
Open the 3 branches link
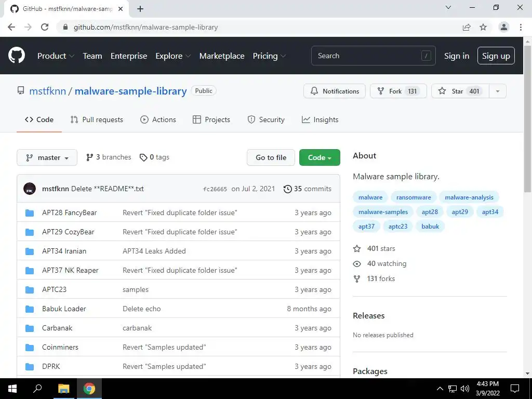pyautogui.click(x=109, y=157)
